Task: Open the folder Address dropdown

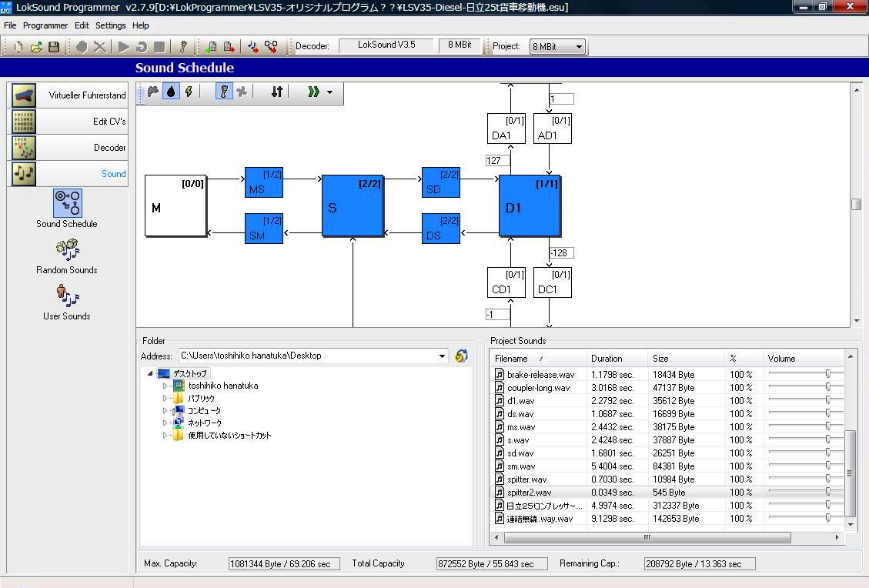Action: click(x=442, y=356)
